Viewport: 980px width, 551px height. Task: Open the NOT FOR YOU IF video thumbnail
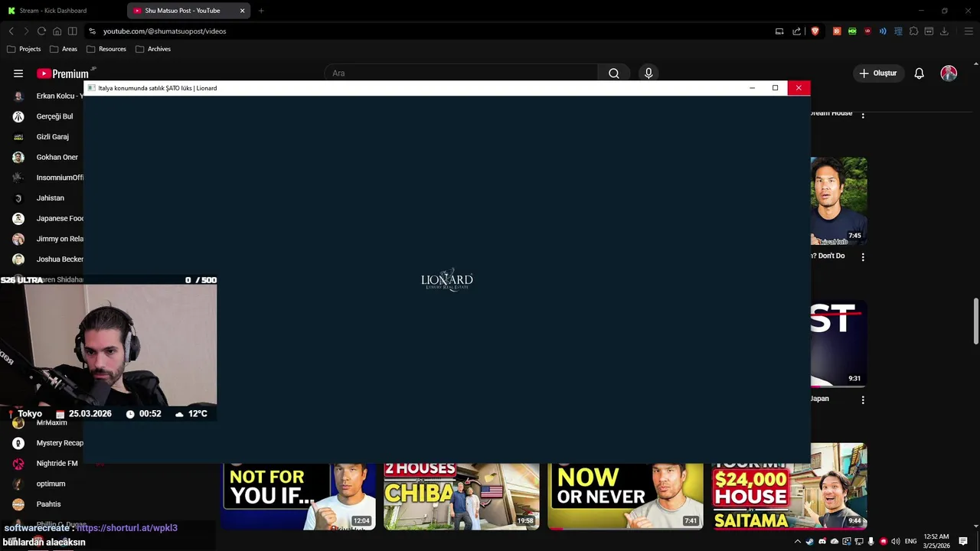pyautogui.click(x=299, y=497)
